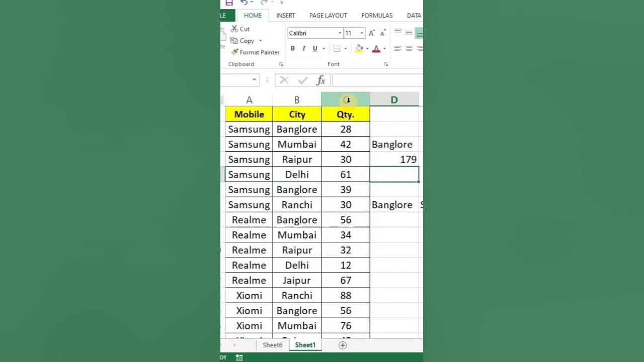The height and width of the screenshot is (362, 644).
Task: Select the cell containing 179
Action: 394,159
